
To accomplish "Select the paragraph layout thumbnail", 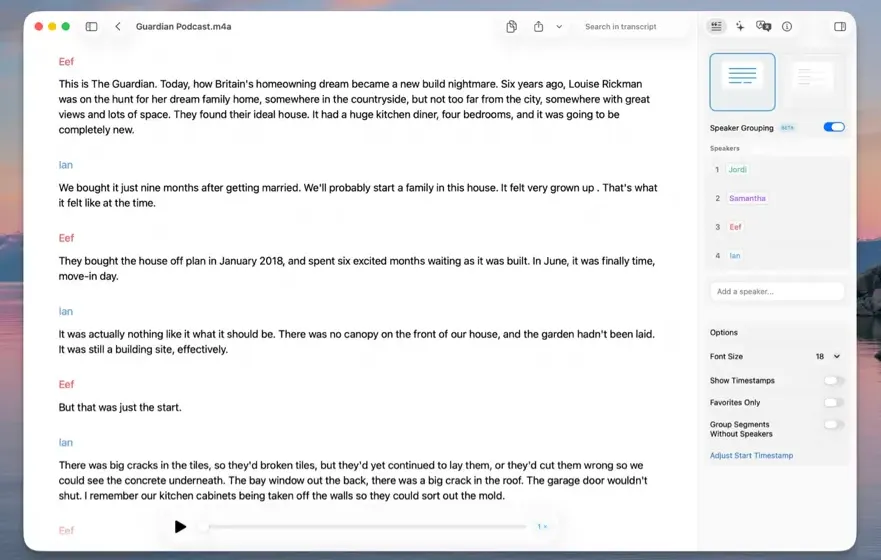I will 742,82.
